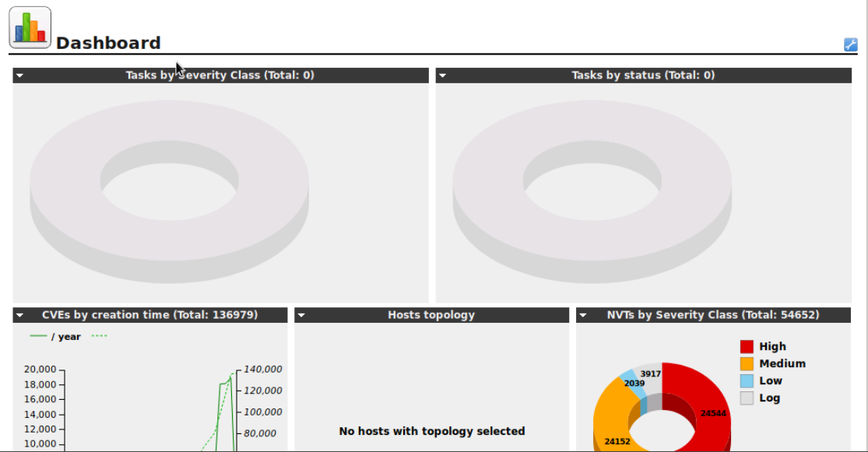The height and width of the screenshot is (452, 868).
Task: Click the 14,000 left axis label
Action: pyautogui.click(x=40, y=415)
